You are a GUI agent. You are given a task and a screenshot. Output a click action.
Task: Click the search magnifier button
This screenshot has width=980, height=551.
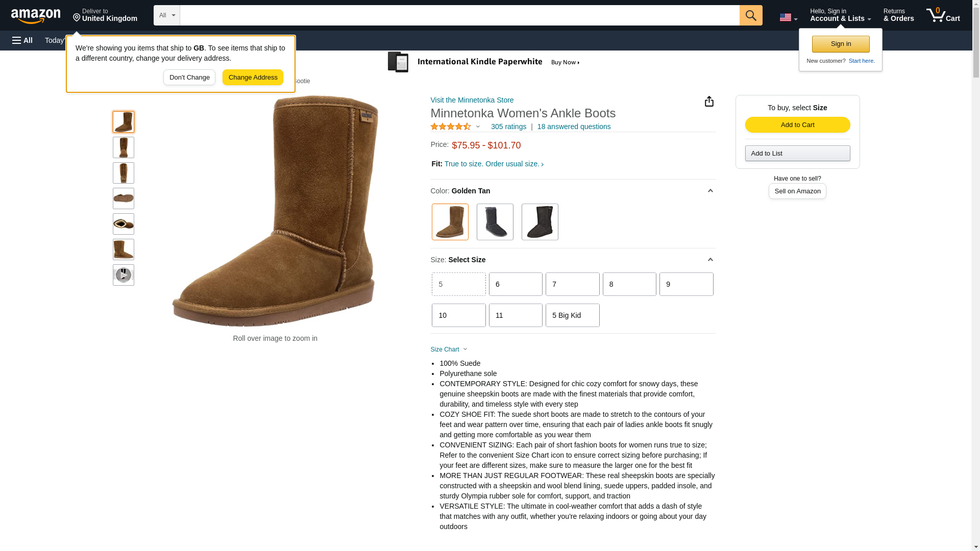click(x=750, y=15)
